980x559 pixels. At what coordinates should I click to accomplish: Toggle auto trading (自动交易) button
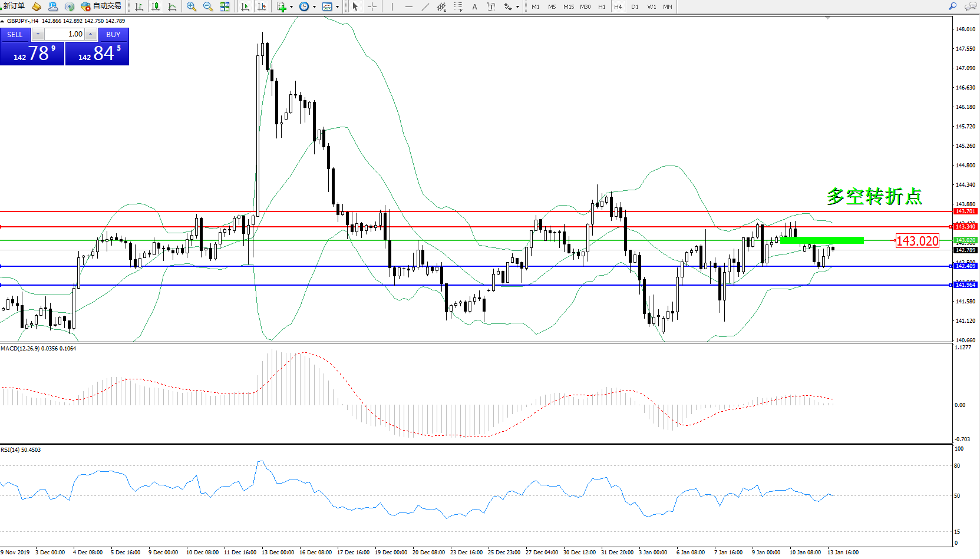coord(101,6)
